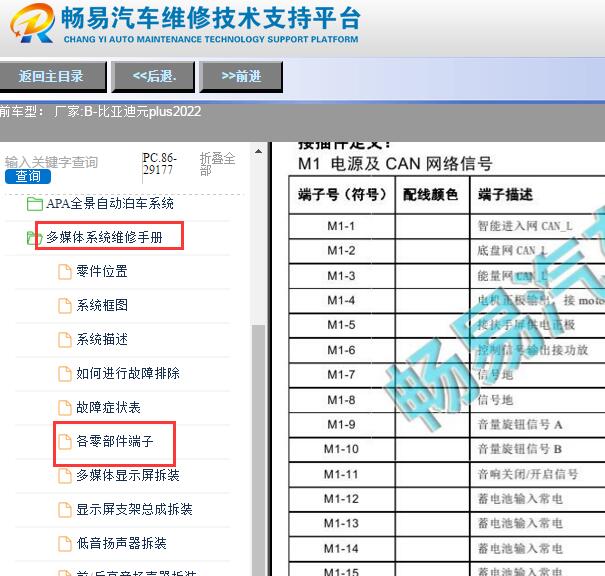Open the 显示屏支架总成拆装 page

coord(134,509)
